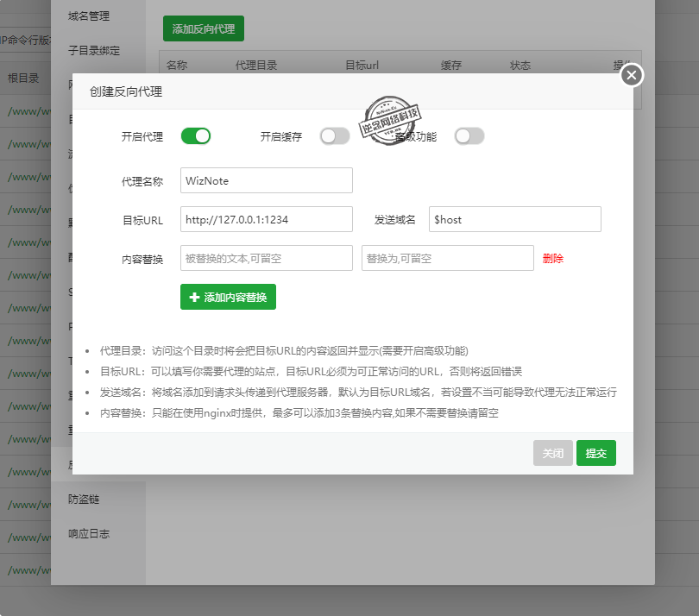
Task: Open 防盗链 in the side menu
Action: [x=84, y=500]
